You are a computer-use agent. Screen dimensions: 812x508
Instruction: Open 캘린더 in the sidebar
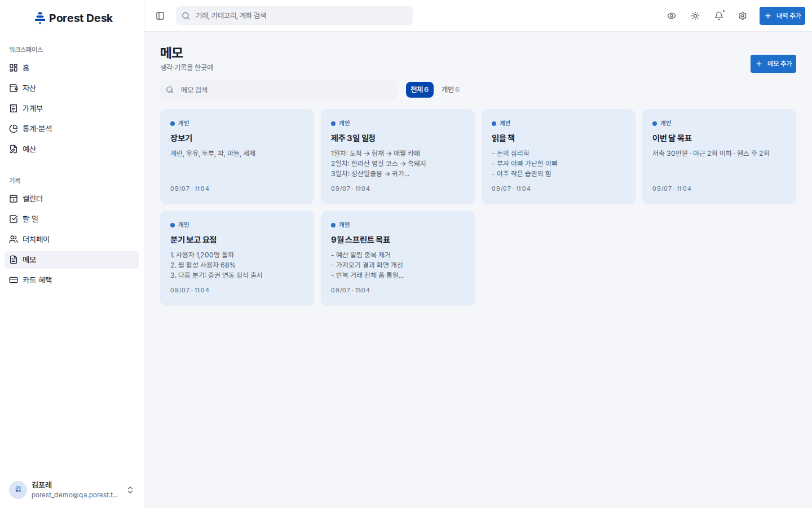point(72,199)
